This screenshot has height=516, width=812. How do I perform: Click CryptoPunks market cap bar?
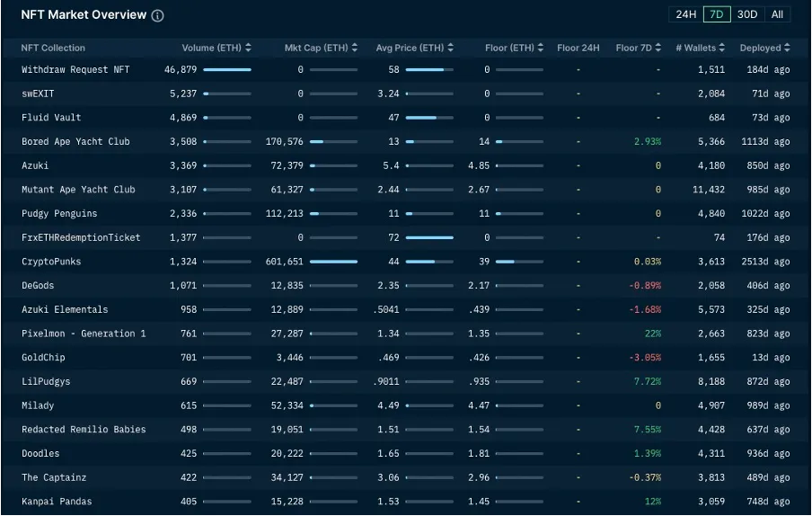[x=333, y=262]
